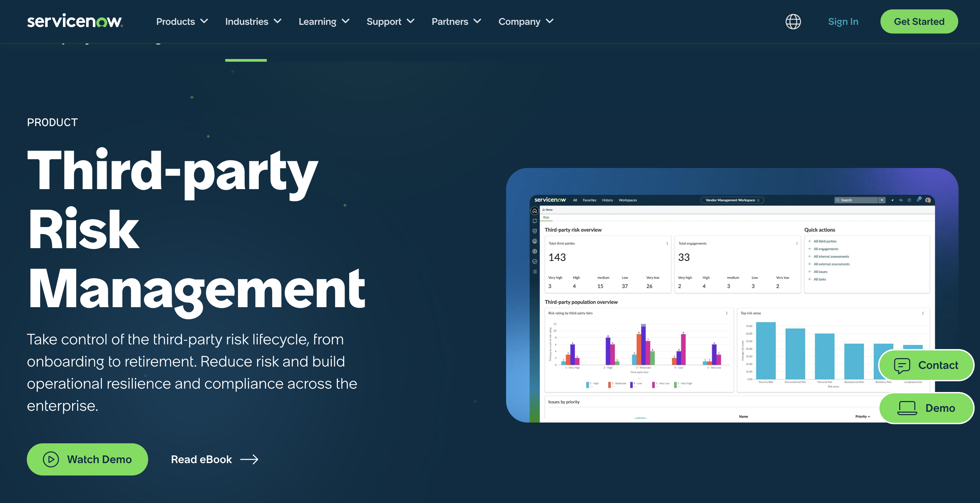The height and width of the screenshot is (503, 980).
Task: Open the Support navigation menu
Action: pos(390,22)
